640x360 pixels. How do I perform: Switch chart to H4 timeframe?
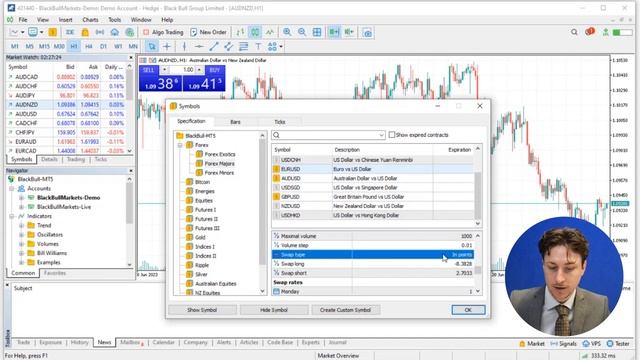[x=89, y=47]
